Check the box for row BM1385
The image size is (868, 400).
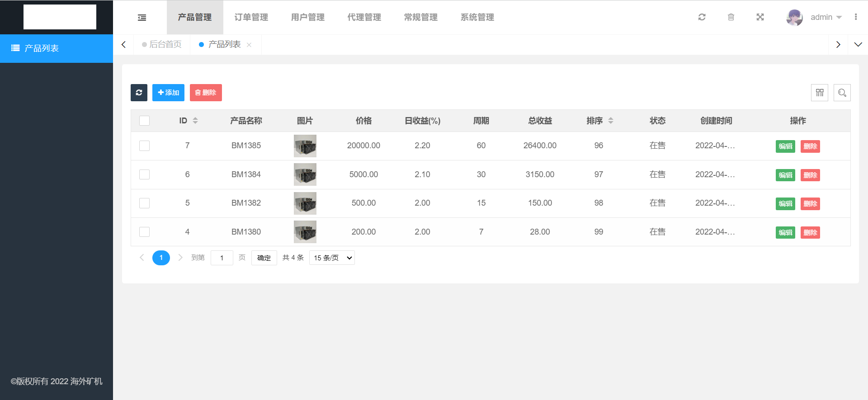click(x=144, y=146)
